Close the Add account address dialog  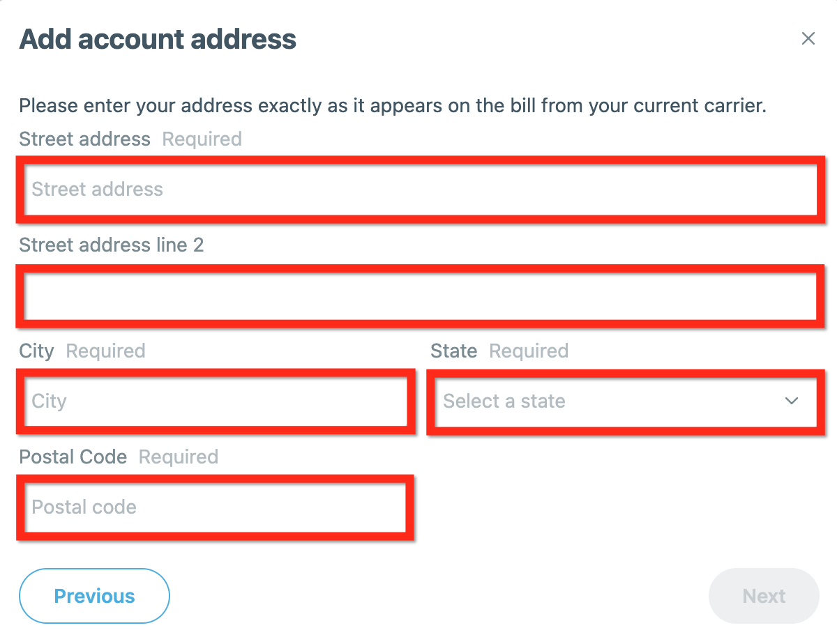[808, 38]
